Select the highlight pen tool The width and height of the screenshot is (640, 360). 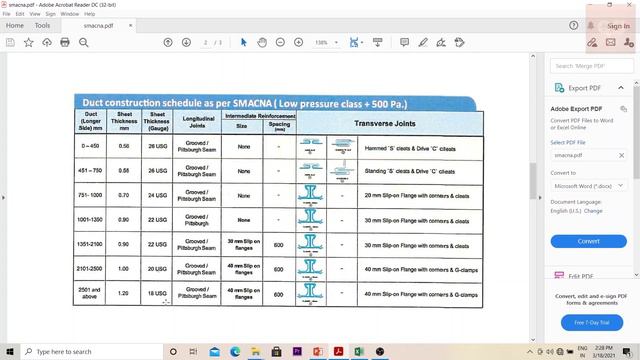click(x=423, y=42)
